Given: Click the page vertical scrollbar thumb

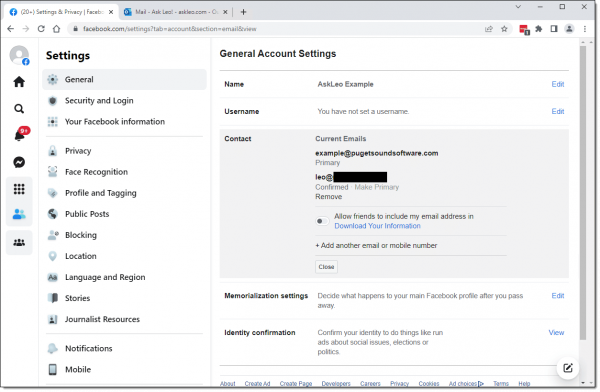Looking at the screenshot, I should pos(583,193).
